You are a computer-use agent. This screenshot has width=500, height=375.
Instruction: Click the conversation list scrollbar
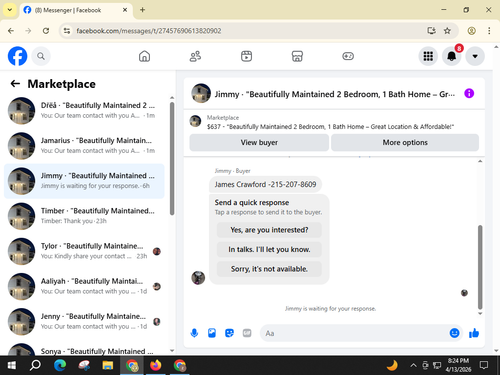tap(172, 158)
